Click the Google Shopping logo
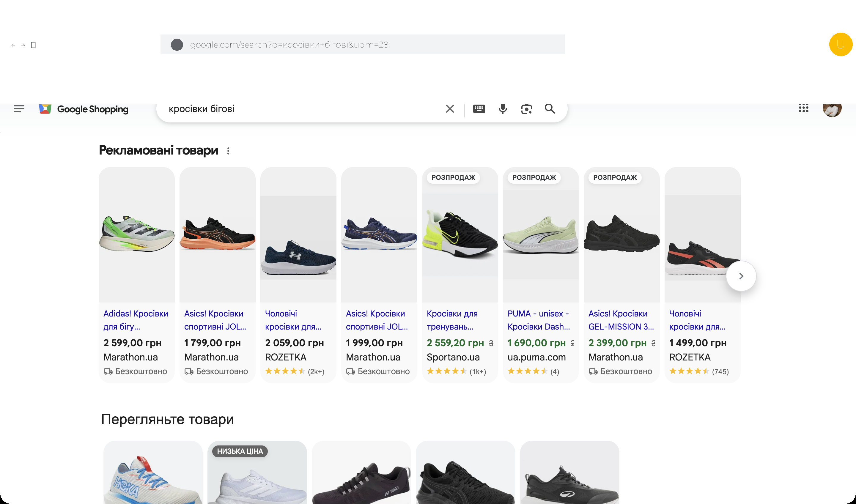The height and width of the screenshot is (504, 856). coord(84,109)
